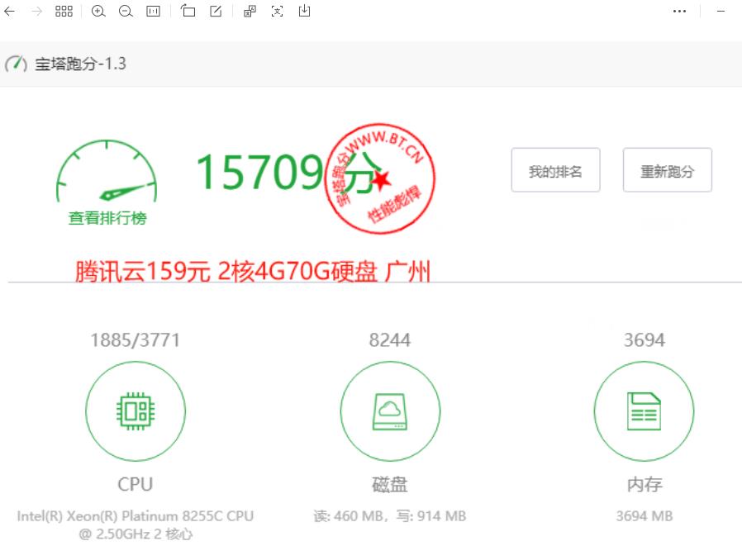
Task: Click the 3694 MB memory size text
Action: (644, 516)
